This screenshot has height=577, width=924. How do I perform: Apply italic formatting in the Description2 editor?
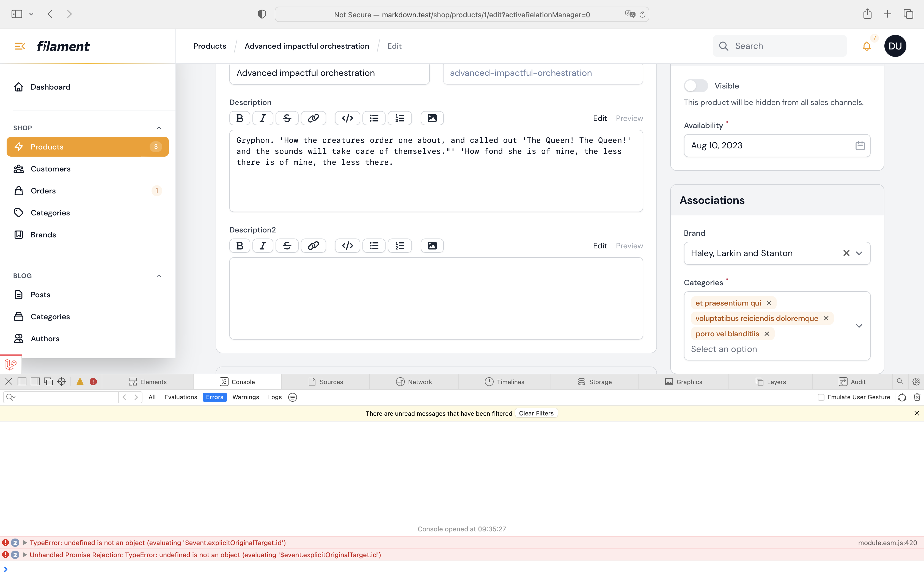click(x=263, y=245)
